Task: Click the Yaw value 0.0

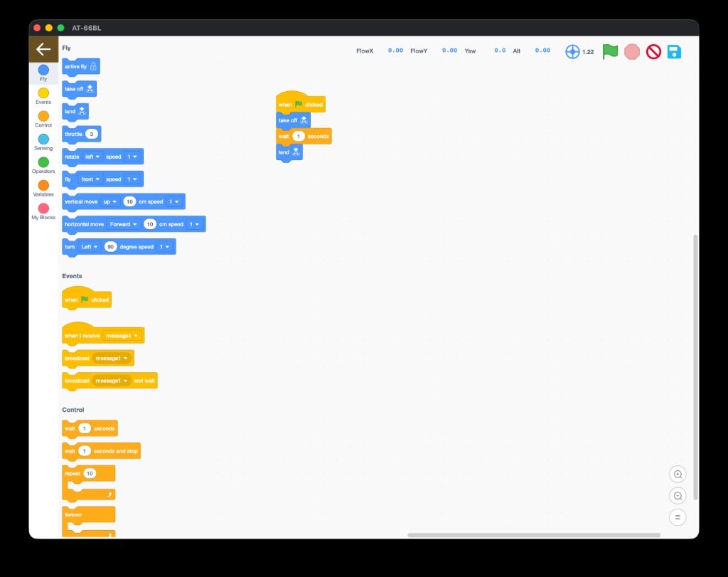Action: click(500, 51)
